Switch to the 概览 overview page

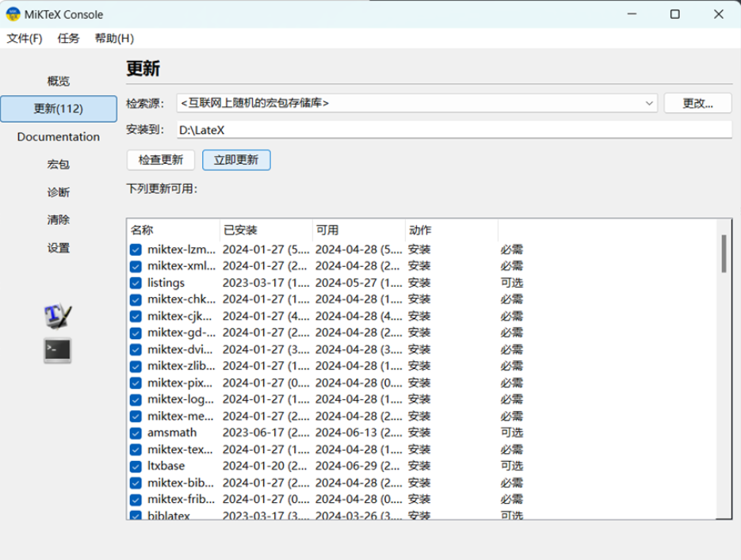pos(59,81)
